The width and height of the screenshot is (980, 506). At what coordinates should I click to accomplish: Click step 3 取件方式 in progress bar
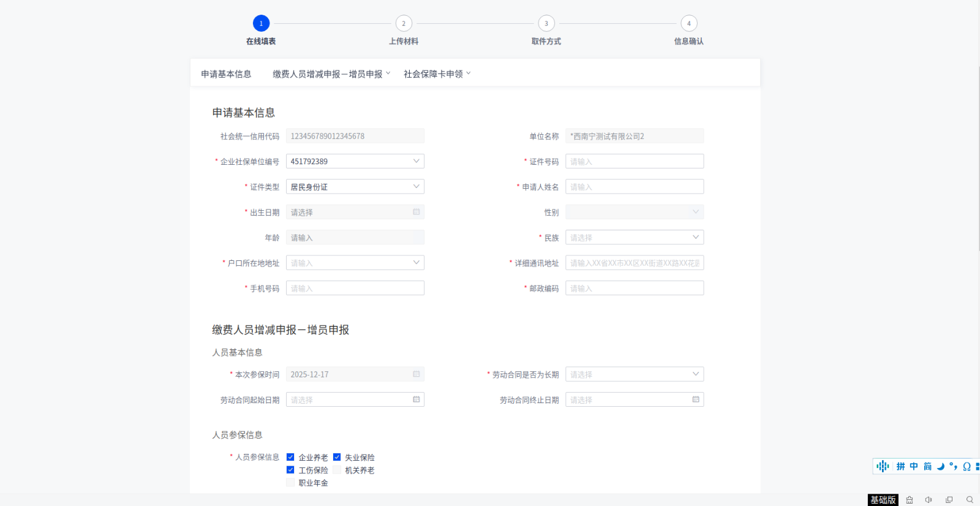coord(546,23)
